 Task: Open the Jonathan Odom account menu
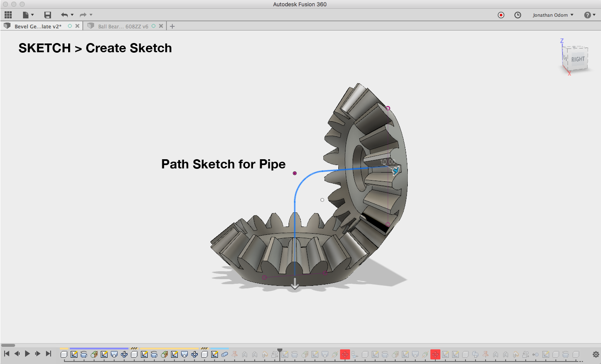553,15
